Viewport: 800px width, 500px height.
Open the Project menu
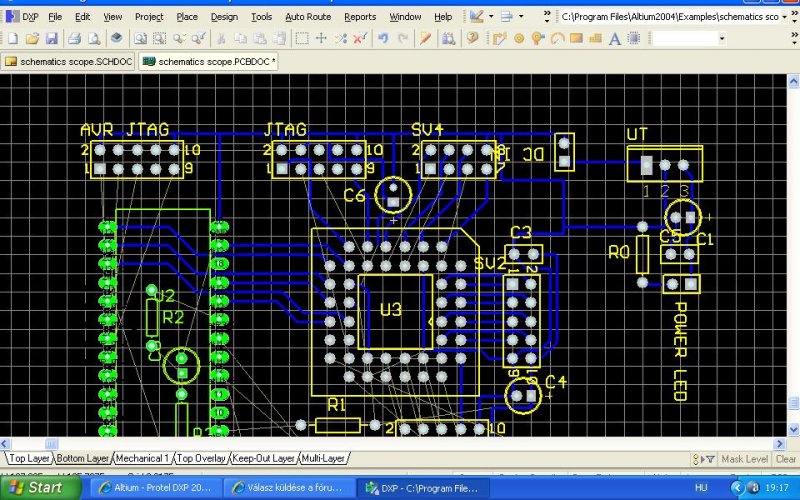[149, 17]
